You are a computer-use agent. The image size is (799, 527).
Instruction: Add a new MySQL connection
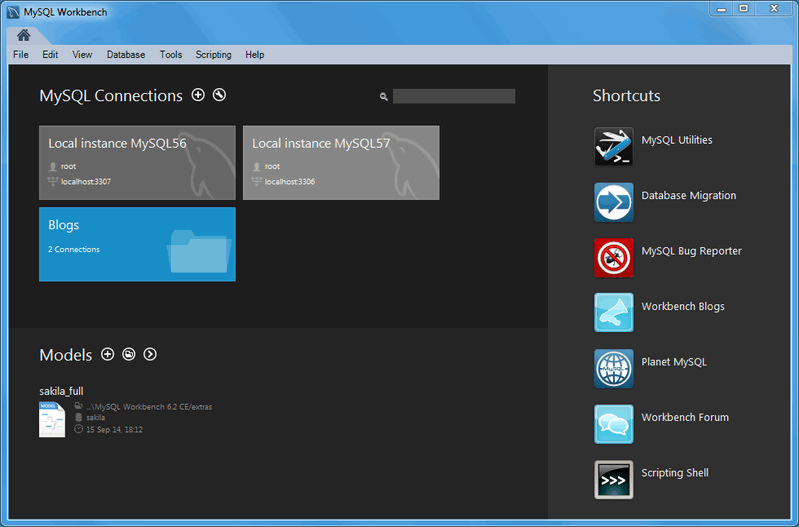click(x=198, y=95)
